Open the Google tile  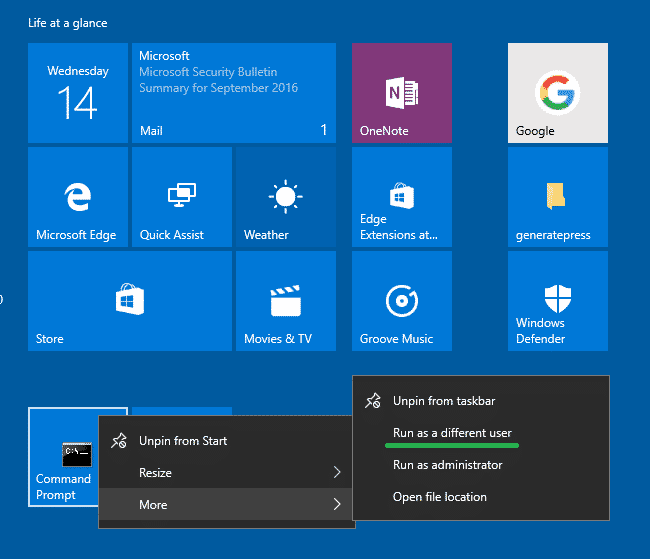558,93
